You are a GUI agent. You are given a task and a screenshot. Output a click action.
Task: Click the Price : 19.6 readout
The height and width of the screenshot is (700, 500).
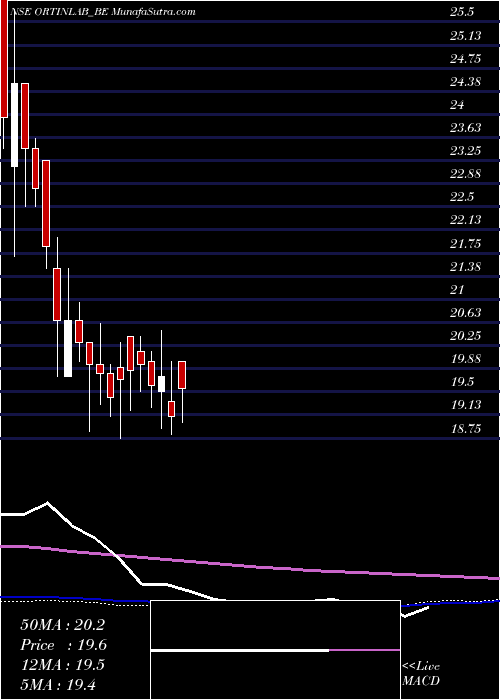point(63,645)
